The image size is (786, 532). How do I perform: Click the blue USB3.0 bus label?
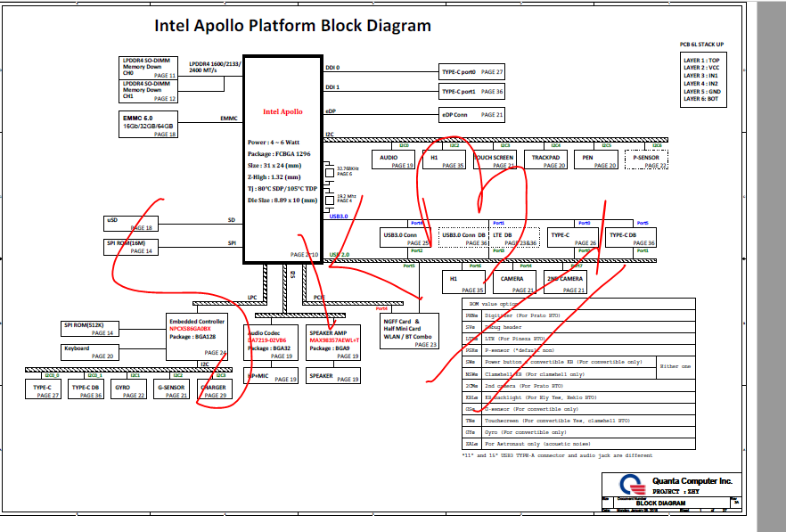click(339, 217)
